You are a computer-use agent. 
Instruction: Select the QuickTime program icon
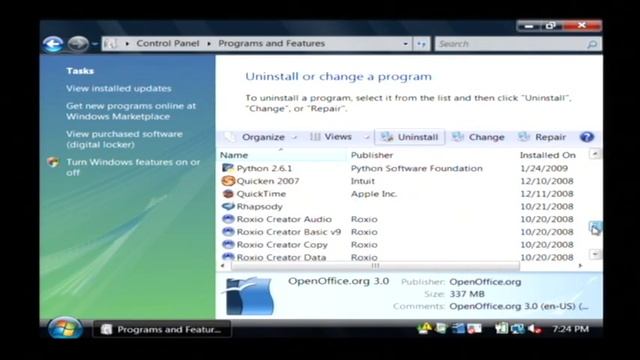pos(228,193)
